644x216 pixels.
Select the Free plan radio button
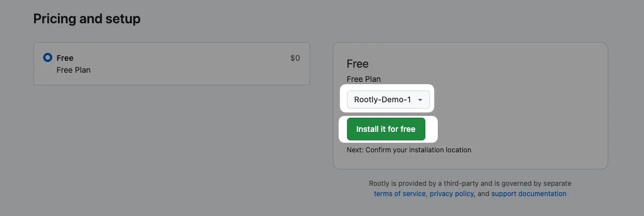coord(48,57)
